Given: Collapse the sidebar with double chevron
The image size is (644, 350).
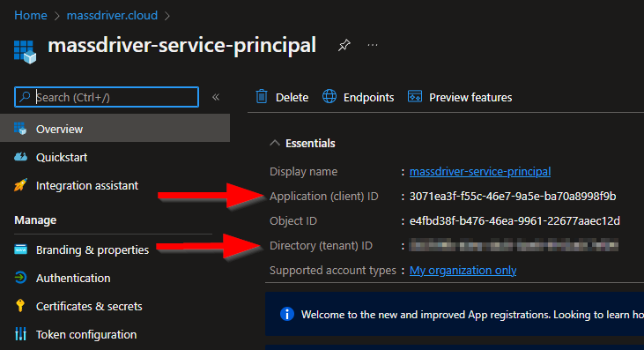Looking at the screenshot, I should pyautogui.click(x=216, y=97).
